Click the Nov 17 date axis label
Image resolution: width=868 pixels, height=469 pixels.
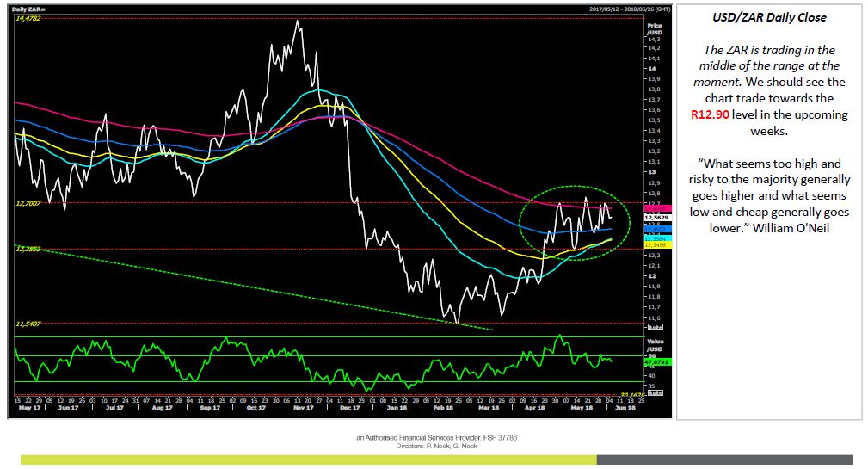pos(304,408)
